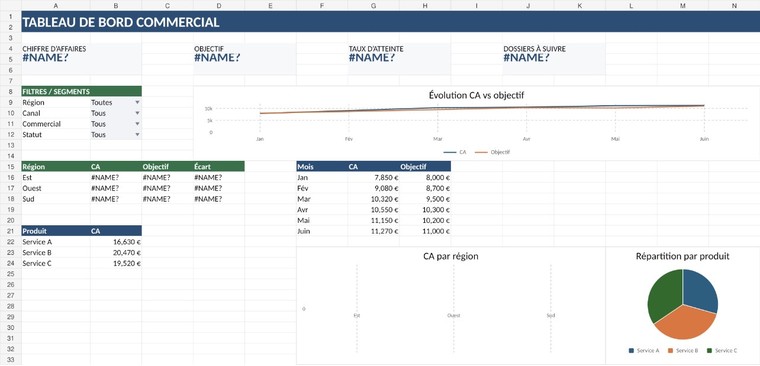The image size is (760, 366).
Task: Click the 19,520 € Service C value
Action: point(116,263)
